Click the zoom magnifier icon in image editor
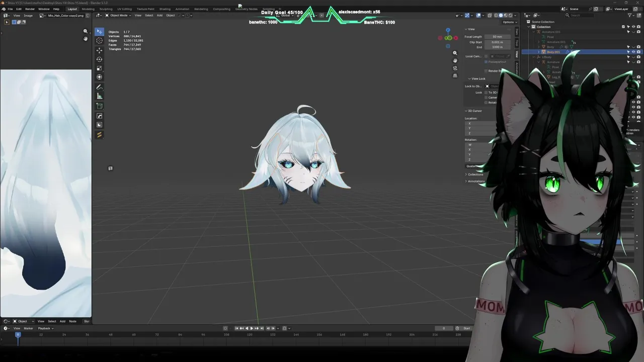The width and height of the screenshot is (644, 362). tap(86, 31)
